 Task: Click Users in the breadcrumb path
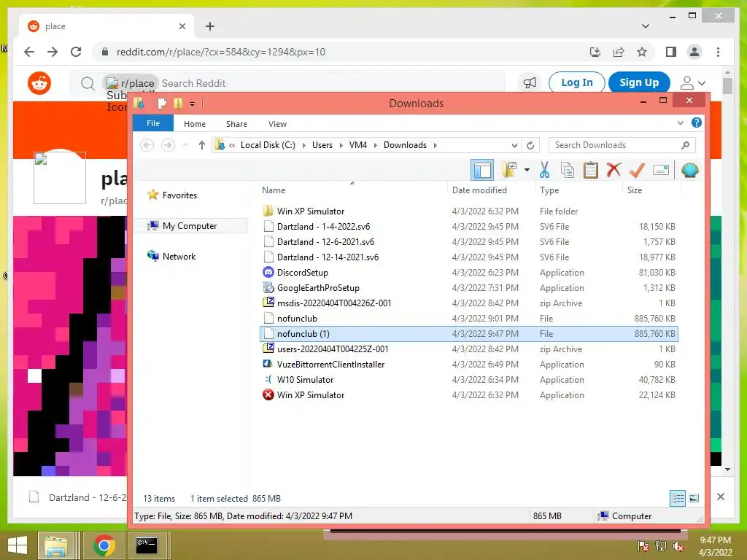(322, 145)
